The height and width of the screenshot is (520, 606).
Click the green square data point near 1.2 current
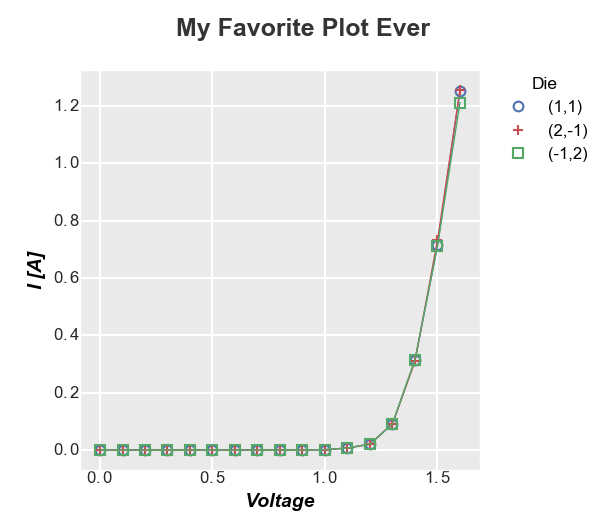point(460,103)
